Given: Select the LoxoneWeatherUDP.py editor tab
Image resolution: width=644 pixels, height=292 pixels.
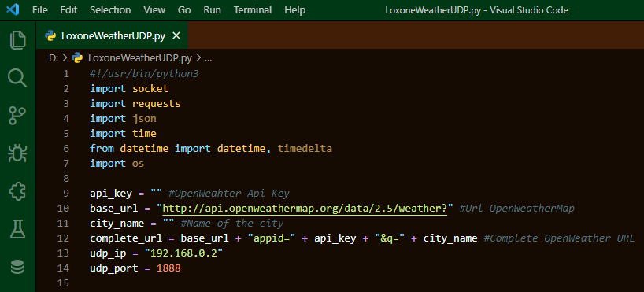Looking at the screenshot, I should (112, 35).
